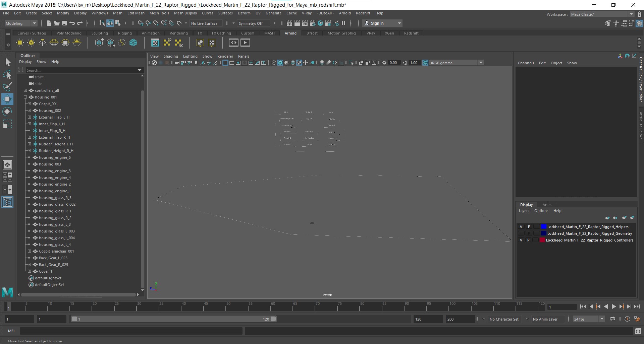Toggle auto keyframe icon
Screen dimensions: 644x344
[627, 319]
